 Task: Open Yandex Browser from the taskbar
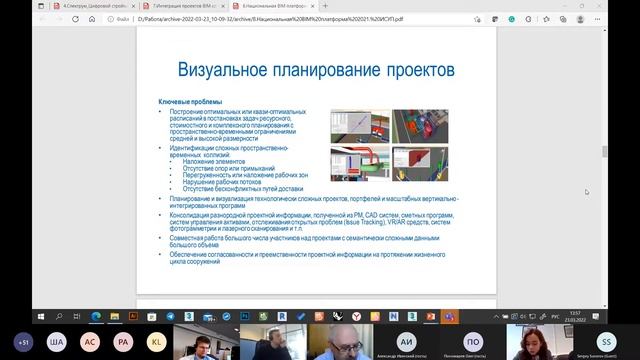point(356,316)
